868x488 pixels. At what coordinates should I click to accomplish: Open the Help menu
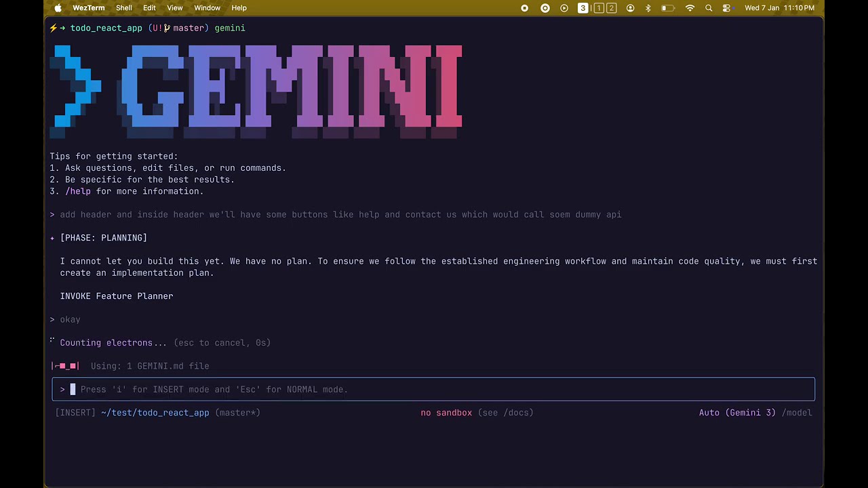239,8
